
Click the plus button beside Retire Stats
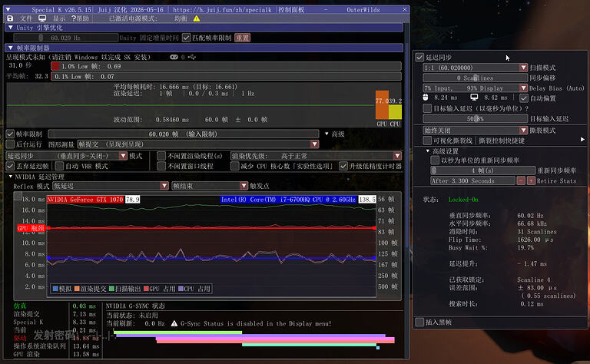pyautogui.click(x=531, y=181)
